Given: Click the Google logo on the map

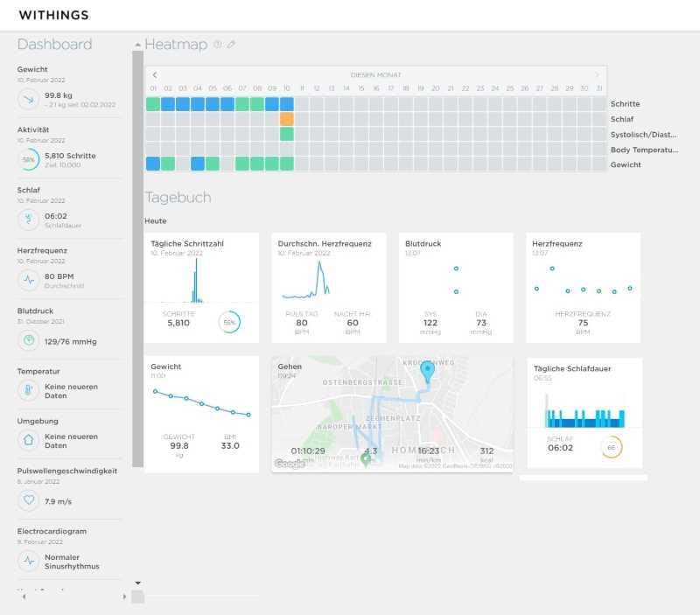Looking at the screenshot, I should (x=290, y=464).
